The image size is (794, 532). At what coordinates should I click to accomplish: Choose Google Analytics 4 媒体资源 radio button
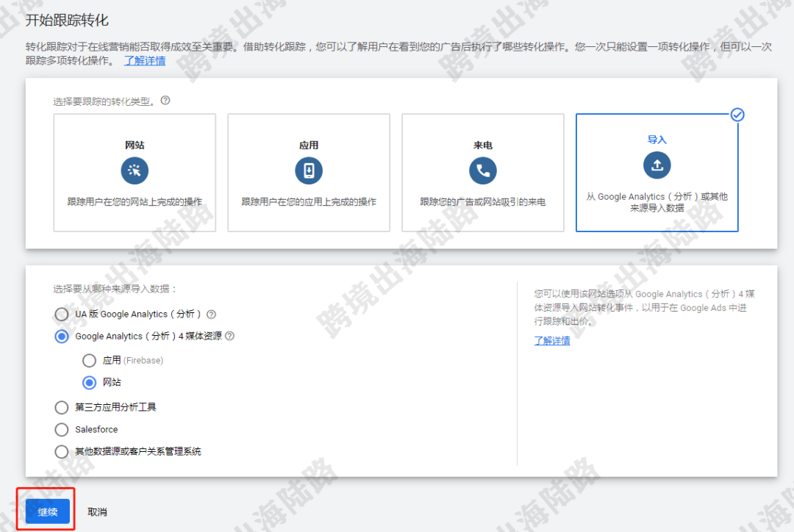tap(62, 337)
